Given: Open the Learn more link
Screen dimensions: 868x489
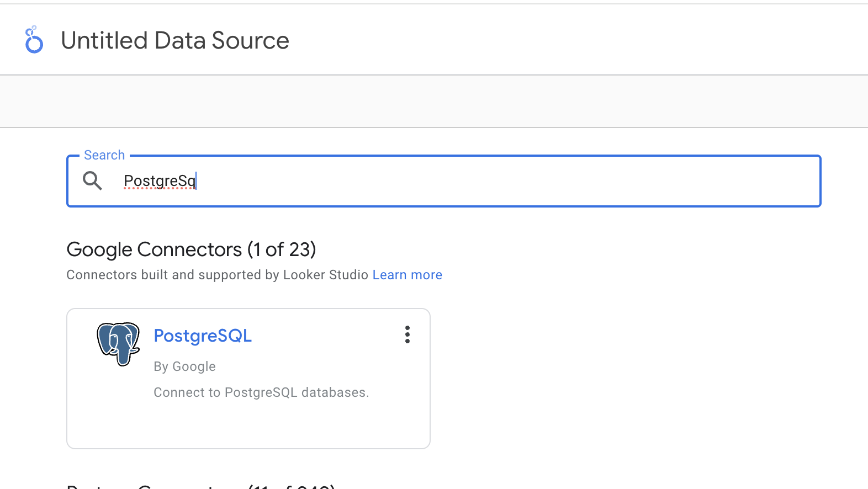Looking at the screenshot, I should click(x=407, y=275).
